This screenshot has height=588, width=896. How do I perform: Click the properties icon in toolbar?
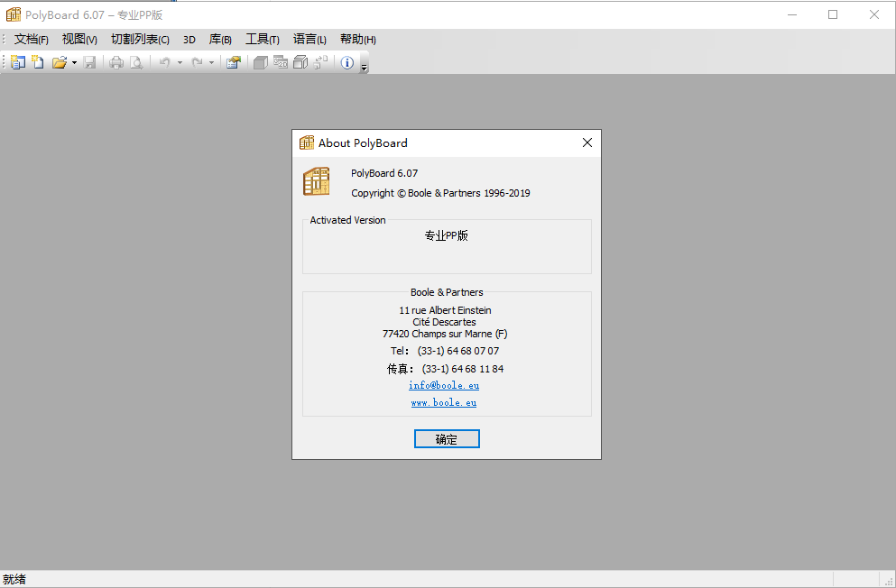click(233, 62)
